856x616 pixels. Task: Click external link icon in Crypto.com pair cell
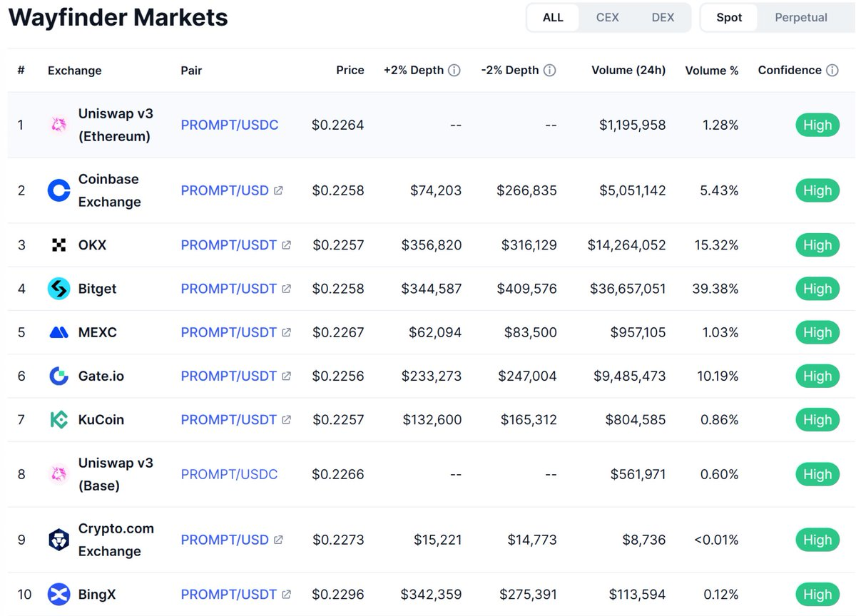tap(279, 540)
